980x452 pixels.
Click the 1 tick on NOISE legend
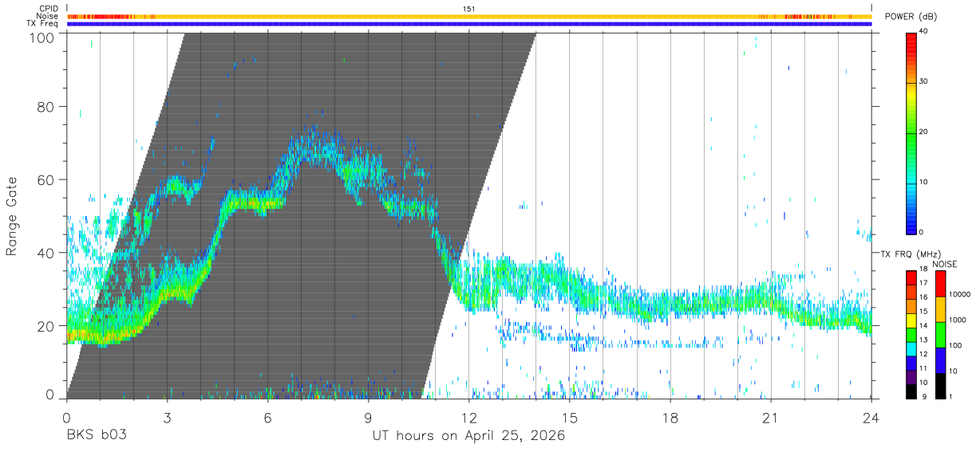tap(950, 397)
